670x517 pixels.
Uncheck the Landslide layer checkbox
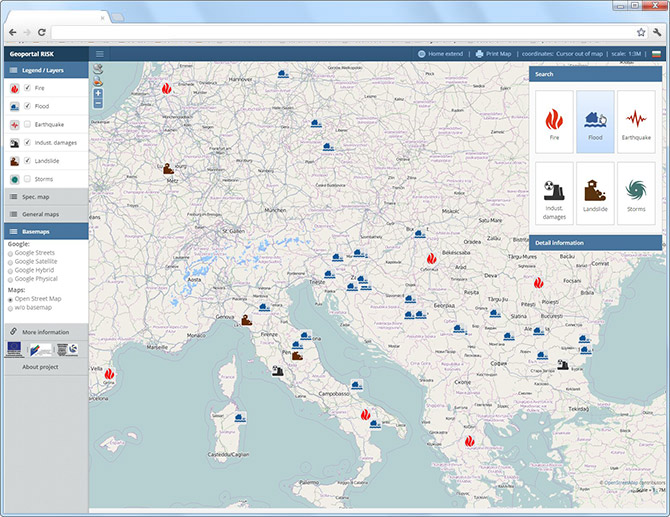(28, 161)
